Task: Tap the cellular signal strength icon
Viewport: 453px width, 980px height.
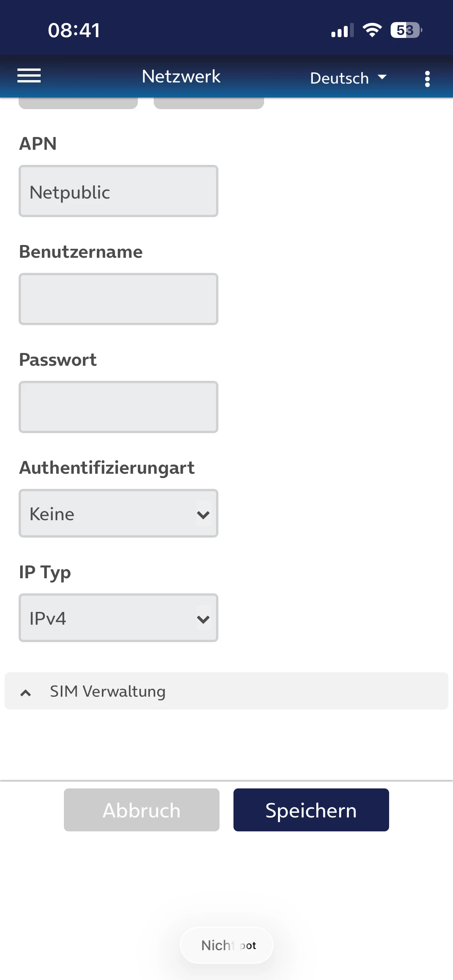Action: pos(342,31)
